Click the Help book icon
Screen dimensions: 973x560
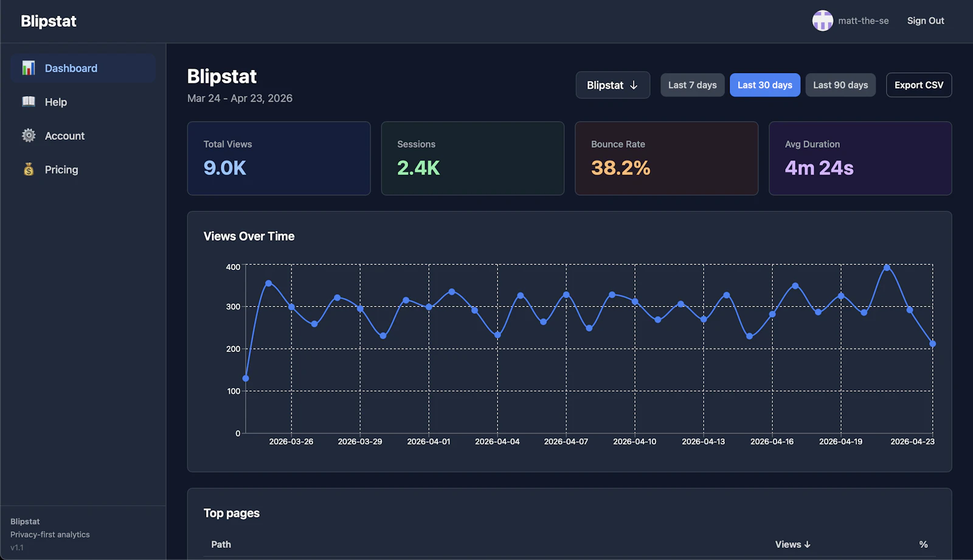29,102
